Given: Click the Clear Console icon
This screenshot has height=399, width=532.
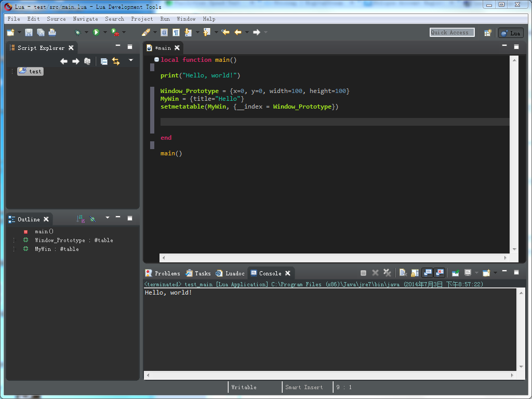Looking at the screenshot, I should pyautogui.click(x=403, y=273).
